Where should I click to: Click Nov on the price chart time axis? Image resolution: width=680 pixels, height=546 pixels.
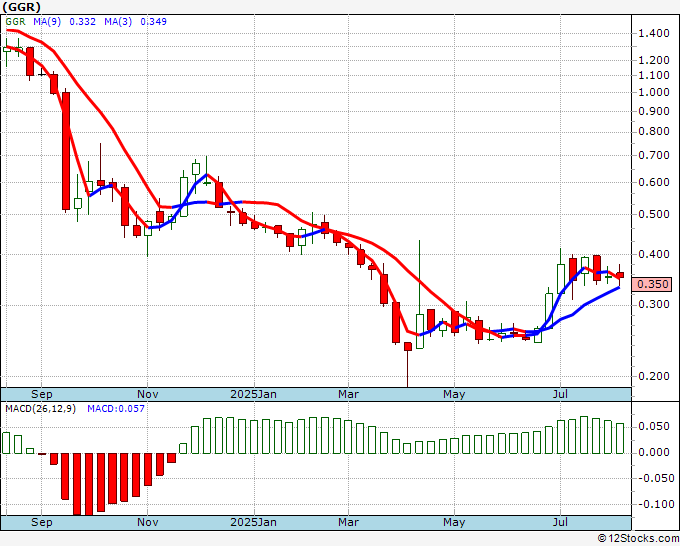[147, 395]
